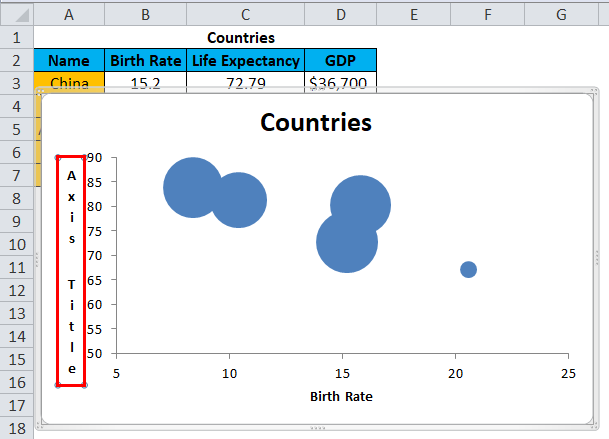Viewport: 609px width, 439px height.
Task: Select column G header
Action: coord(561,15)
